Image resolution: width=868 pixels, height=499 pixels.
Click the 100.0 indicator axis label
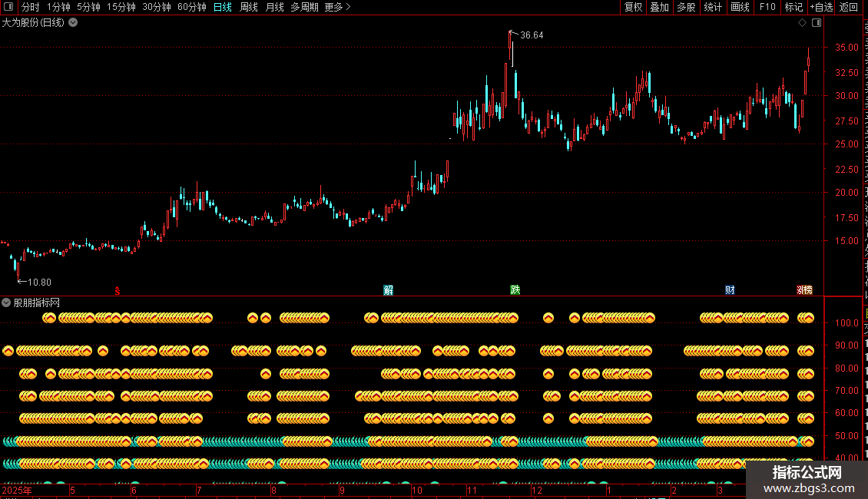pos(846,323)
